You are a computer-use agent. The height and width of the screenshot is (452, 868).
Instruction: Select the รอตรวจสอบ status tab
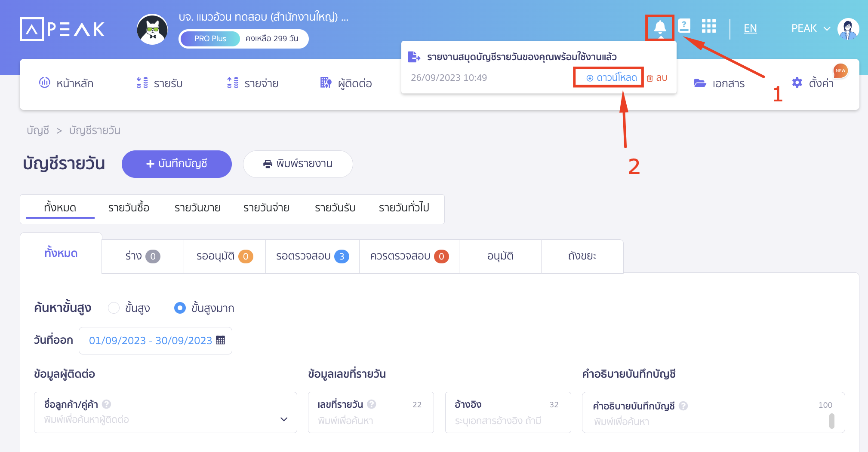click(312, 257)
